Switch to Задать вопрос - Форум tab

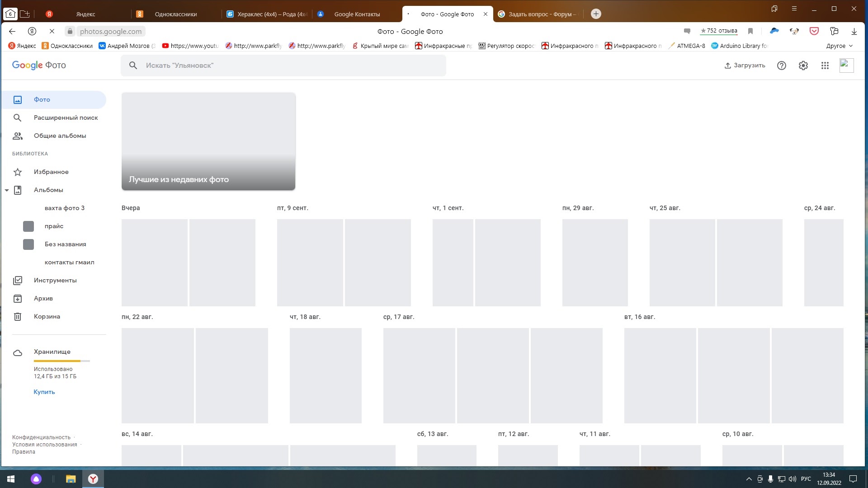538,14
